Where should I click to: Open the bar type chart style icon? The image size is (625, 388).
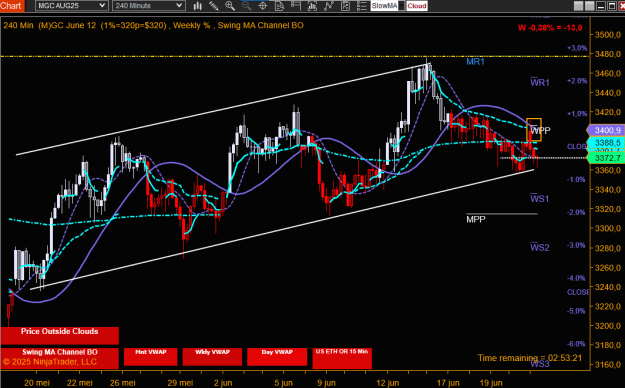(197, 6)
